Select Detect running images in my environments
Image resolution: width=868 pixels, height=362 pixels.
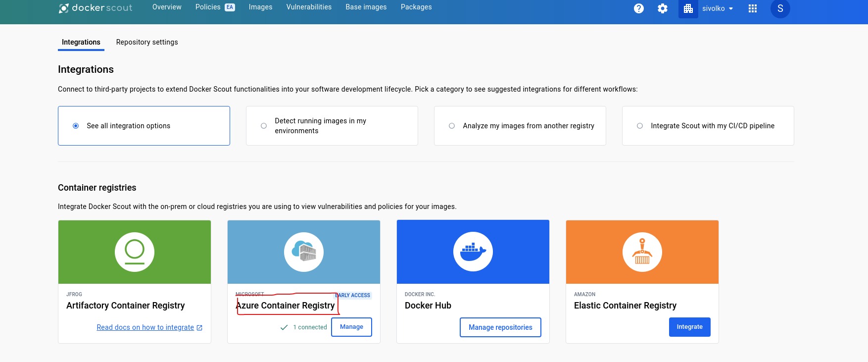[x=264, y=126]
